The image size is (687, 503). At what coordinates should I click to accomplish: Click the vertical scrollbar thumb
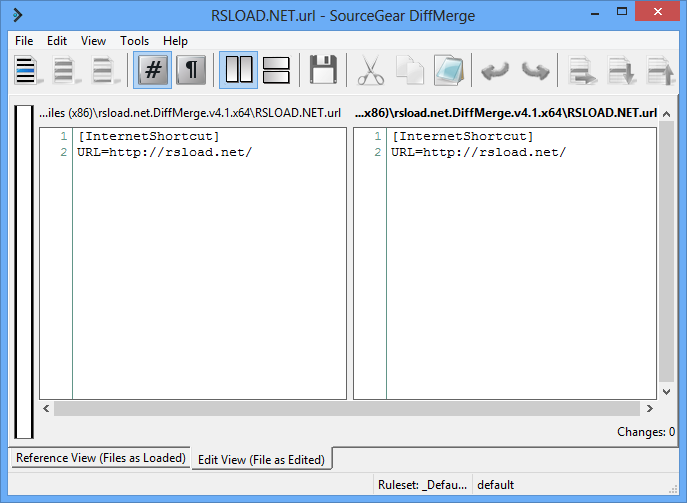pos(666,252)
